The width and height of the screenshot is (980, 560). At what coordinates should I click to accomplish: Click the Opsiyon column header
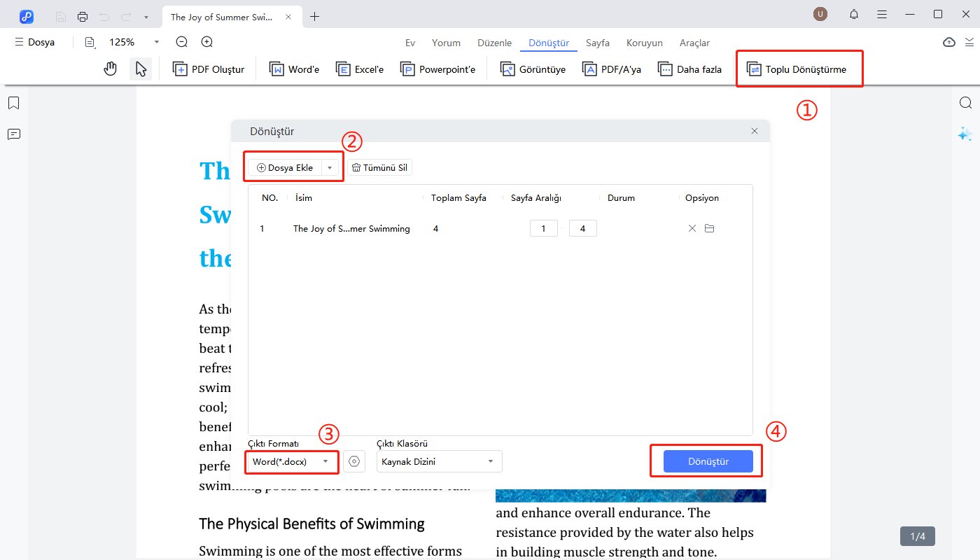coord(702,198)
